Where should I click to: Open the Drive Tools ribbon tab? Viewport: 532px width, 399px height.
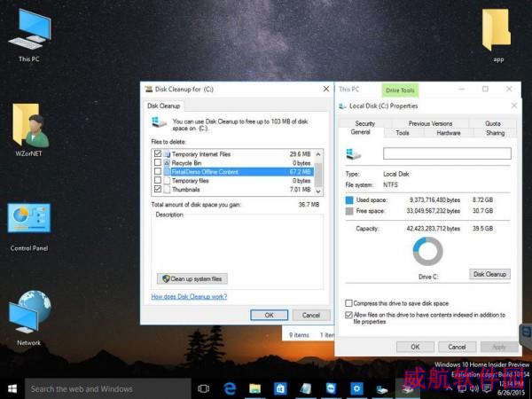point(400,90)
